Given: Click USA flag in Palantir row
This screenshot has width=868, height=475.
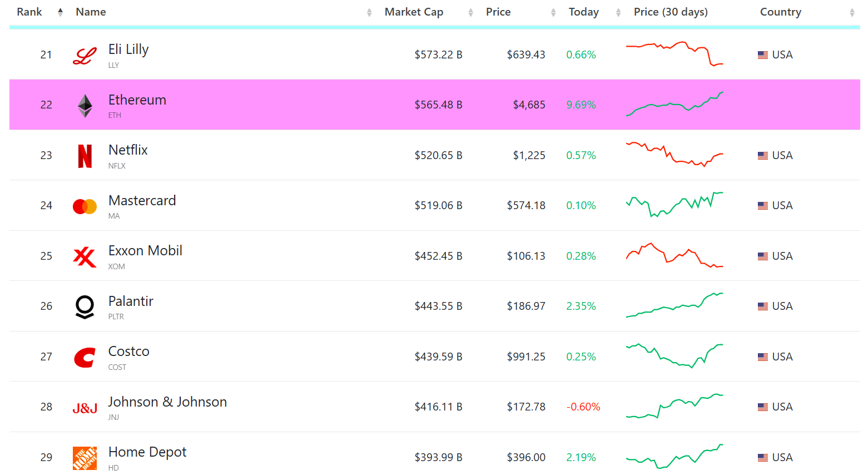Looking at the screenshot, I should point(763,306).
